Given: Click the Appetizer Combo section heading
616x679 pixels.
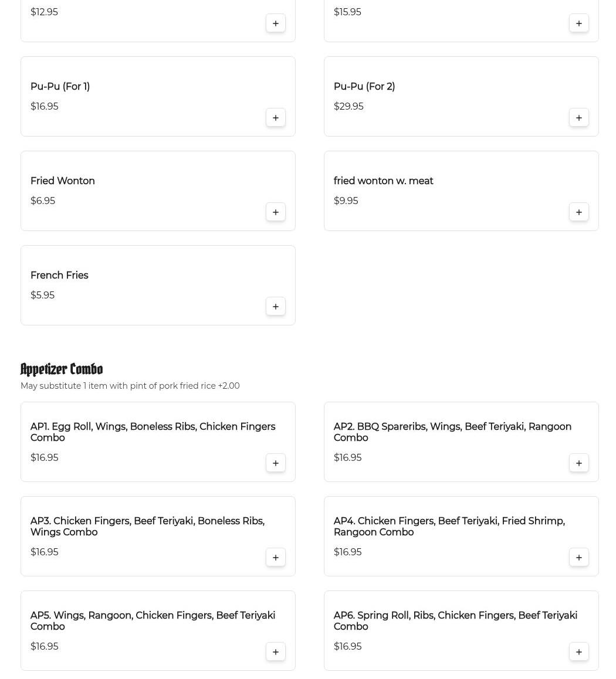Looking at the screenshot, I should 62,369.
